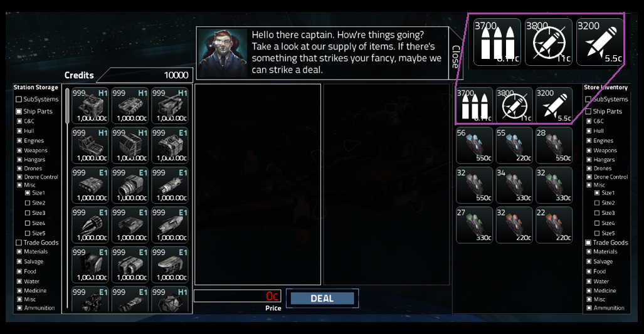This screenshot has height=334, width=644.
Task: Close the trader dialog
Action: 455,56
